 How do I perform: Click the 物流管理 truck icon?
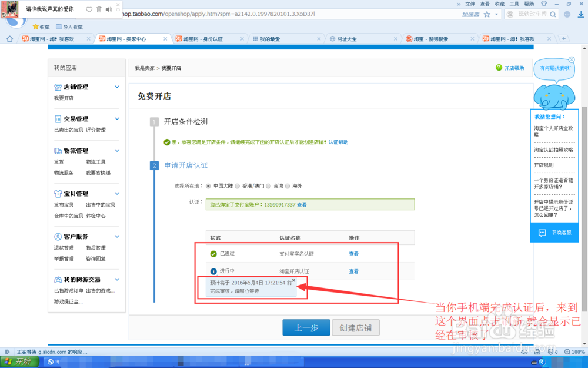click(x=58, y=151)
